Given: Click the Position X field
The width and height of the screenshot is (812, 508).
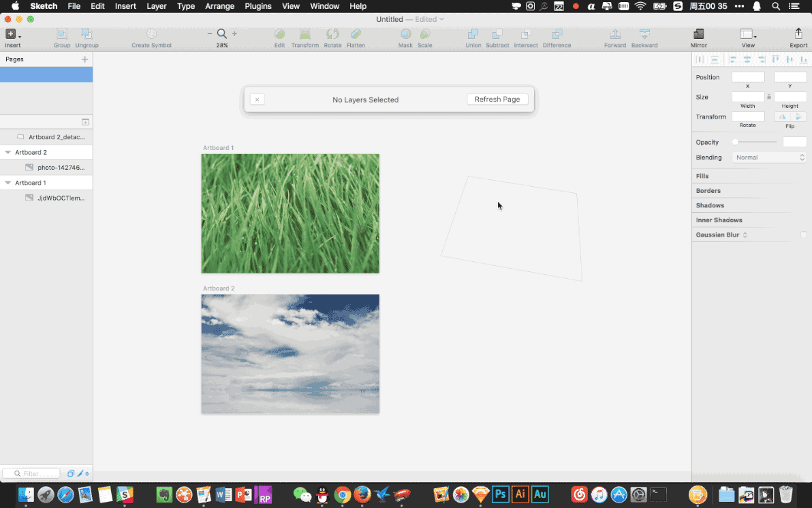Looking at the screenshot, I should point(748,77).
